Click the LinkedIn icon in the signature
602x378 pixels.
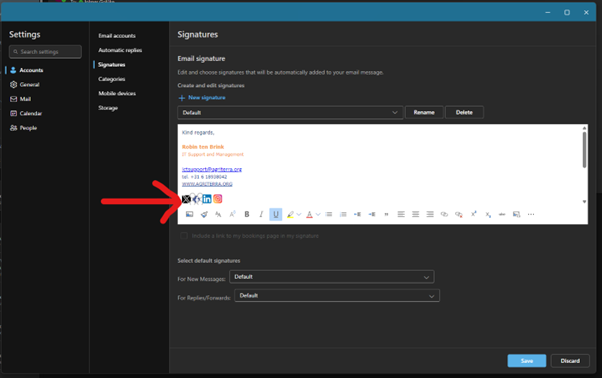tap(207, 199)
